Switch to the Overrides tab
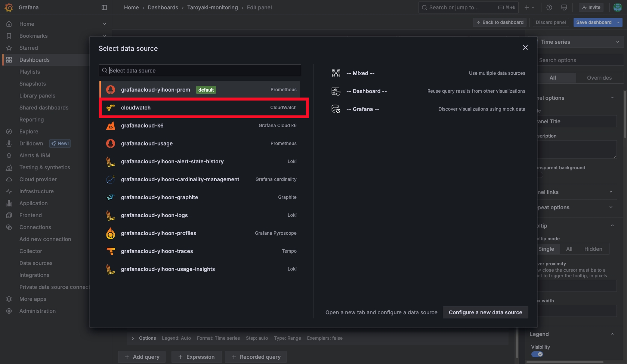Image resolution: width=627 pixels, height=364 pixels. tap(599, 78)
